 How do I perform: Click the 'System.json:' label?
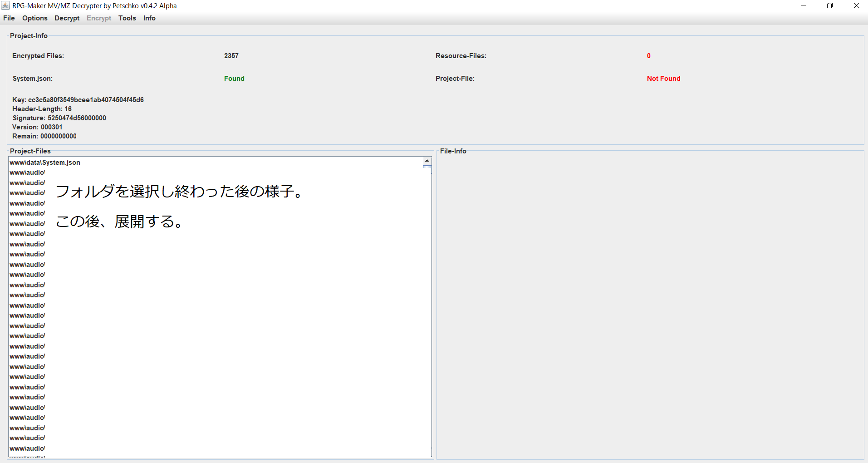[x=33, y=79]
